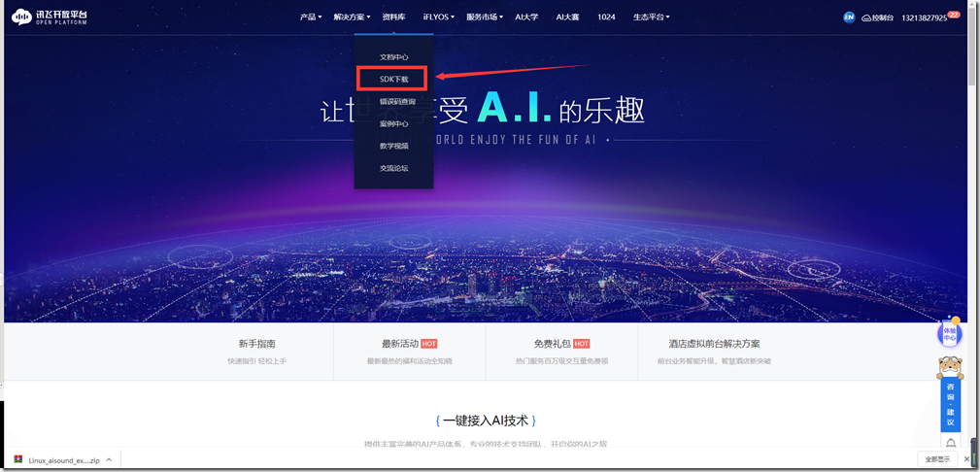Open the 1024 nav item
The width and height of the screenshot is (980, 472).
tap(606, 17)
